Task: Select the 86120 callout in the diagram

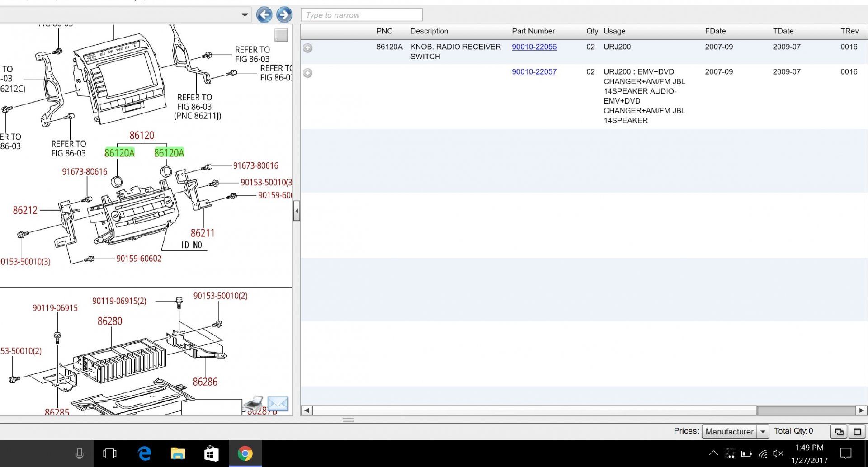Action: pos(142,136)
